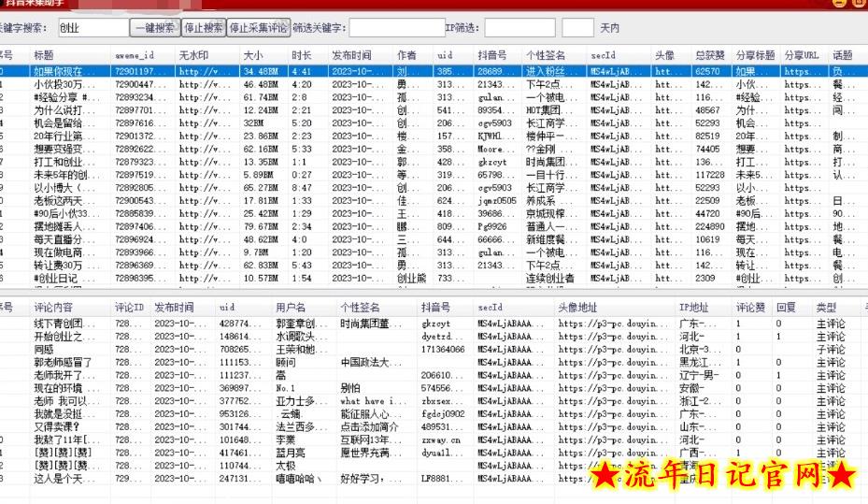Click the total likes cell 117228
The height and width of the screenshot is (504, 868).
pos(710,175)
